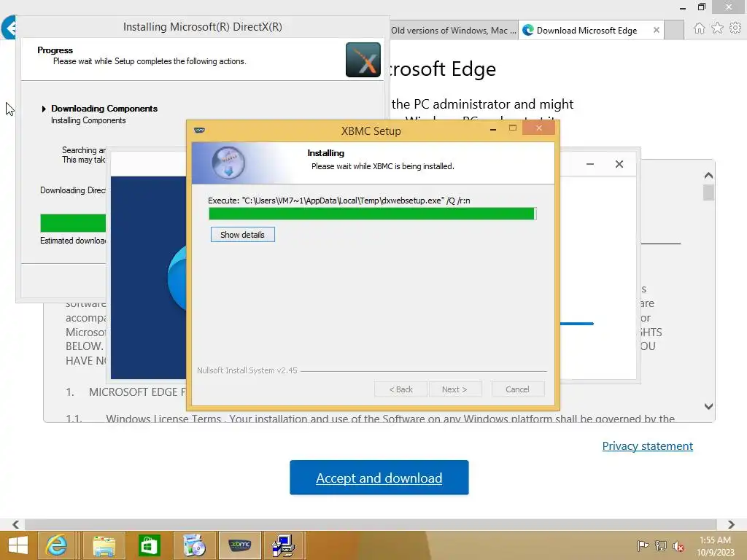This screenshot has width=747, height=560.
Task: Click the XBMC installation green progress bar
Action: [x=373, y=214]
